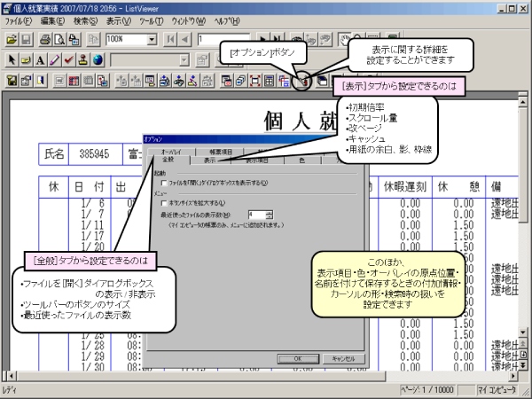Open the ヘルプ(H) menu
The image size is (532, 399).
tap(227, 21)
